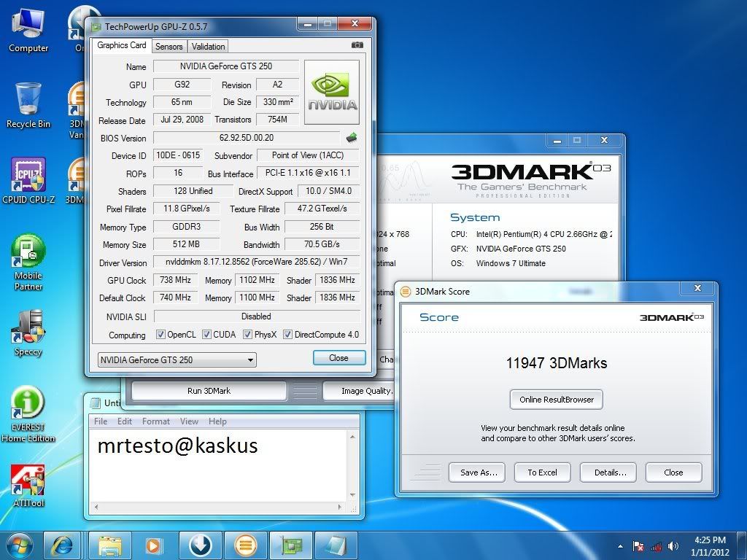Toggle the DirectCompute 4.0 checkbox
Viewport: 747px width, 560px height.
click(x=287, y=334)
